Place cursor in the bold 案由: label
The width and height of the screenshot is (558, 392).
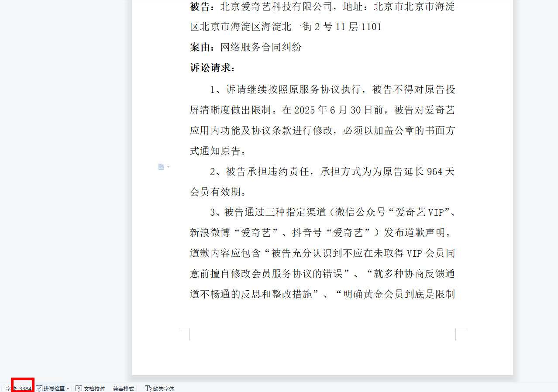[203, 47]
